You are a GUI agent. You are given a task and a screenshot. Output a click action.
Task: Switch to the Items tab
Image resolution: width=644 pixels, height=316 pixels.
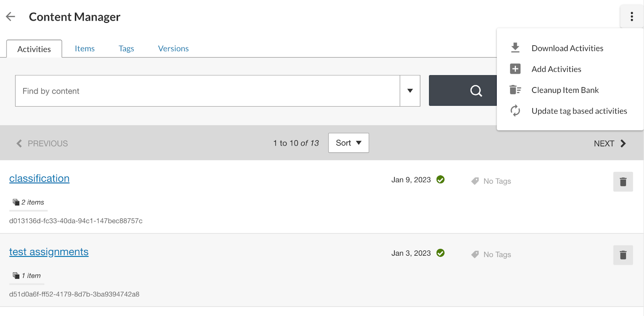pos(85,48)
